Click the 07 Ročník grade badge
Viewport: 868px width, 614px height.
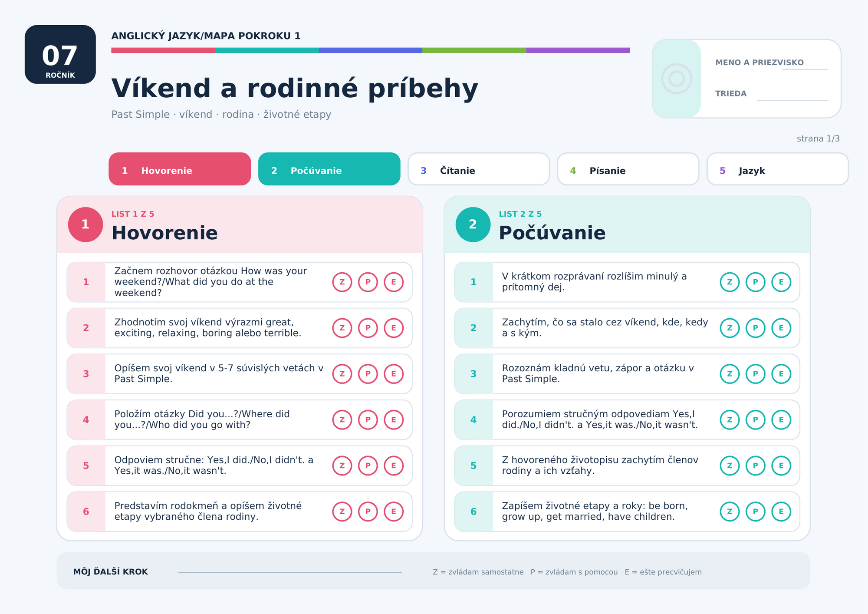tap(60, 54)
